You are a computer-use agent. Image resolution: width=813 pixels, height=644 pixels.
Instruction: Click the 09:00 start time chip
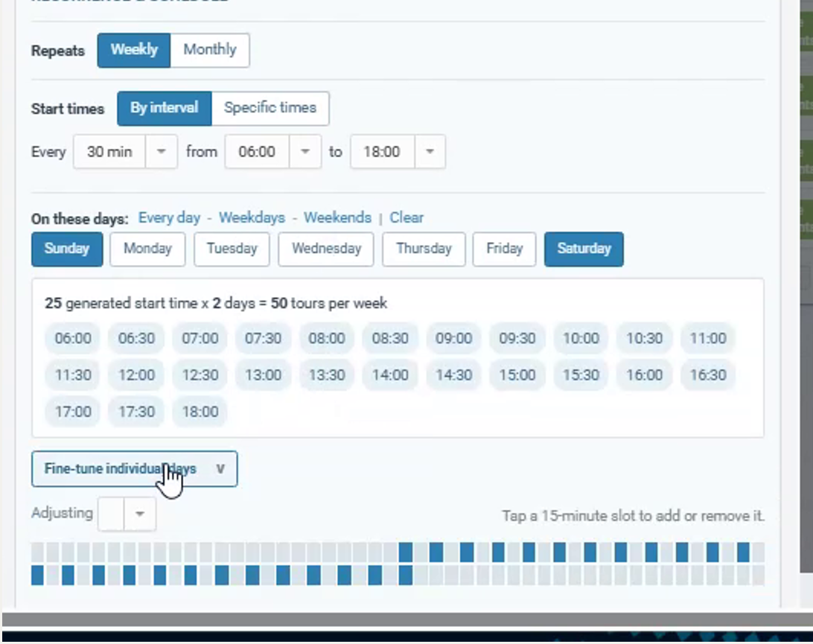(453, 339)
